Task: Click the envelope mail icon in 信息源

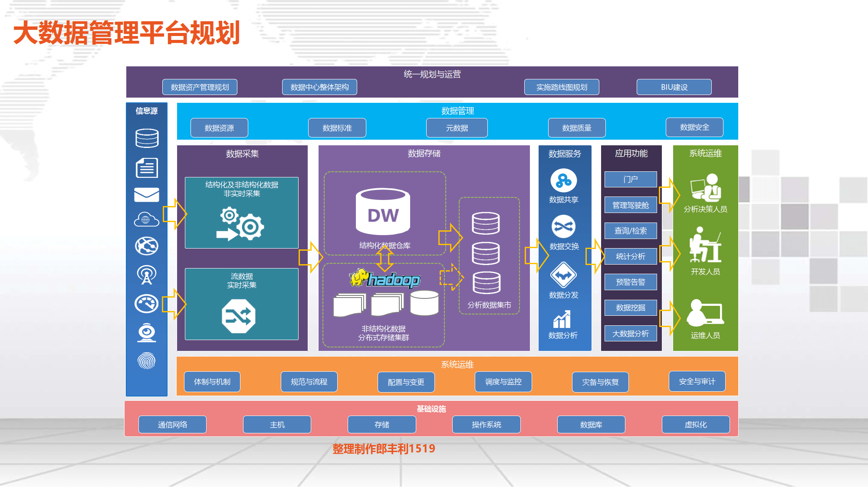Action: (x=147, y=195)
